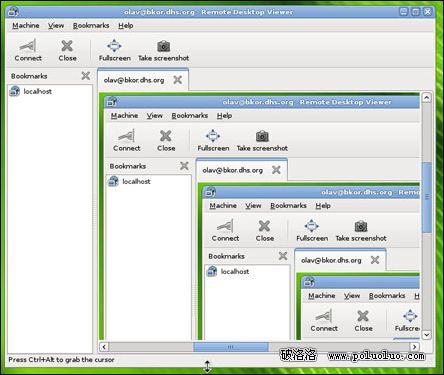Screen dimensions: 444x375
Task: Open Help menu in third nested window
Action: click(323, 205)
